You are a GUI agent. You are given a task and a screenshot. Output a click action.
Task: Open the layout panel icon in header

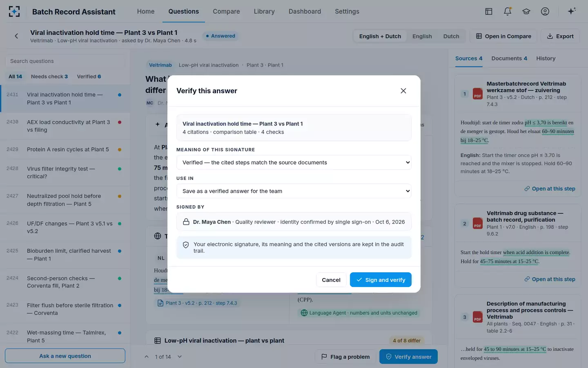489,11
